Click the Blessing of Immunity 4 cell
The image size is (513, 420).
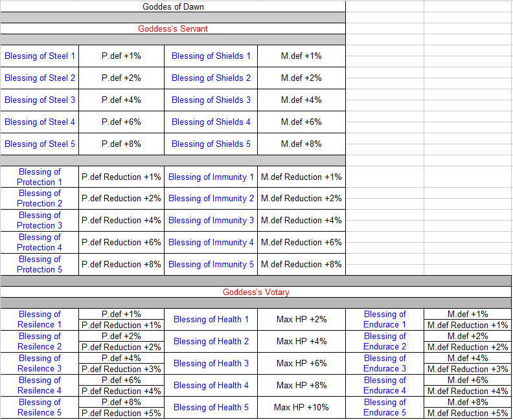pos(211,243)
